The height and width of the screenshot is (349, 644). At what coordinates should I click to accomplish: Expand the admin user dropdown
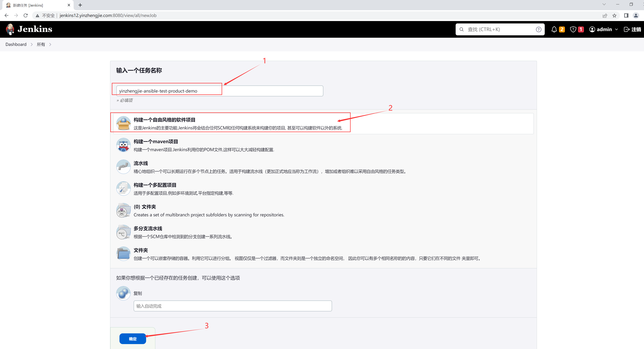coord(617,30)
